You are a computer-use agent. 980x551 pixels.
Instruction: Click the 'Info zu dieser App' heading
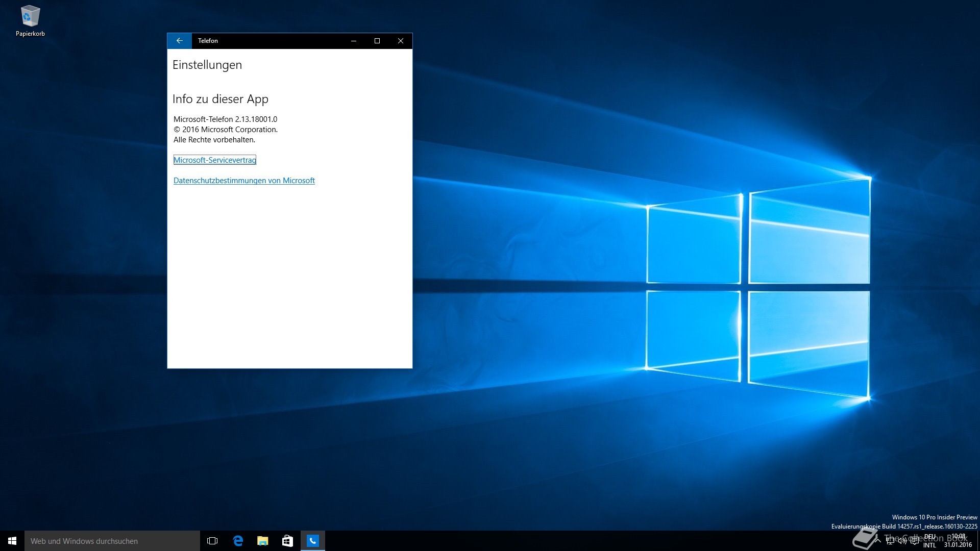click(x=220, y=99)
